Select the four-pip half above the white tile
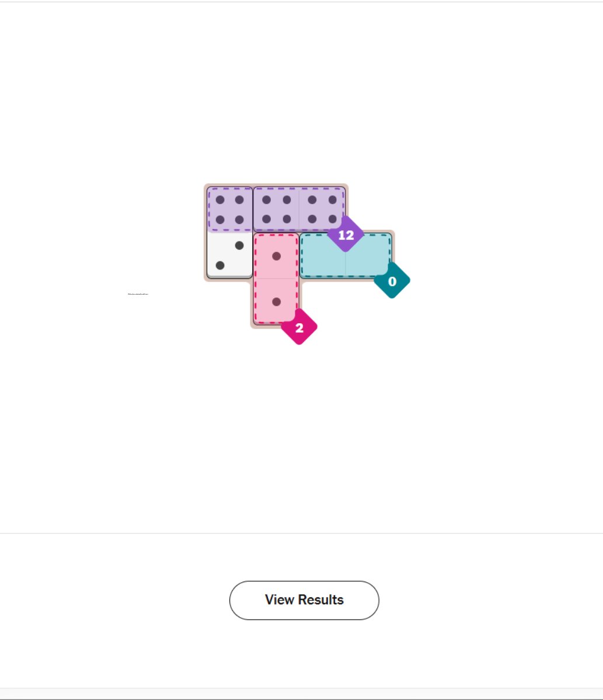Screen dimensions: 603x700 pos(230,209)
